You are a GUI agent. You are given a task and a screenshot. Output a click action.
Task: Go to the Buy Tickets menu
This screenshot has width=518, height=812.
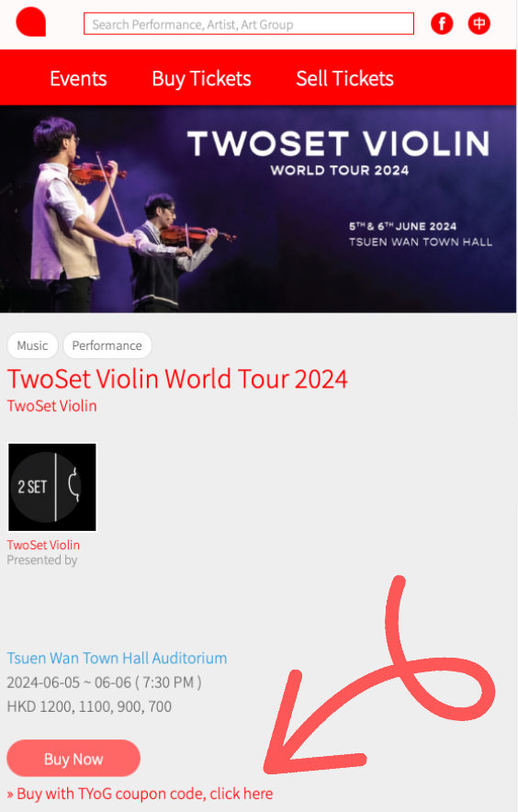(201, 79)
